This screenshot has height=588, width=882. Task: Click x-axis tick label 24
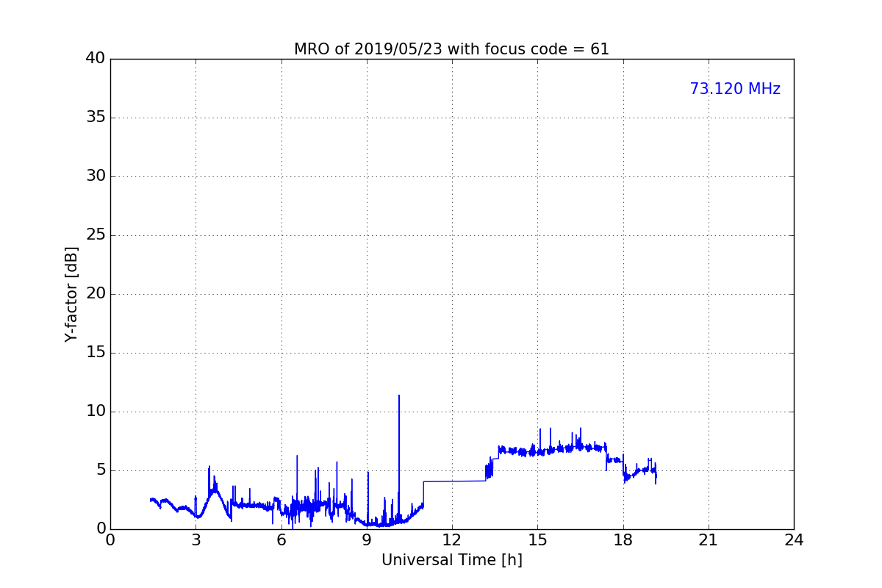(x=794, y=540)
